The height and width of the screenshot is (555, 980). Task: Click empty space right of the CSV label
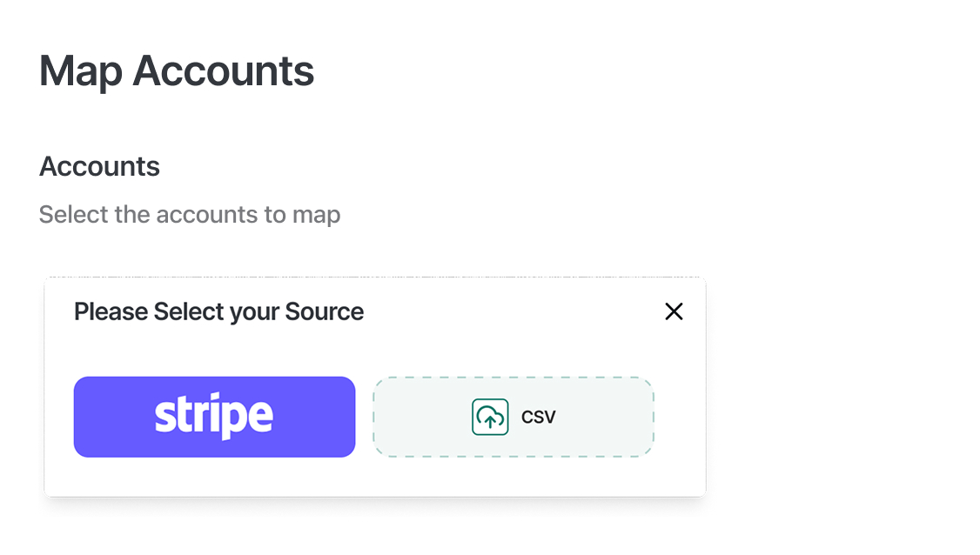(603, 417)
